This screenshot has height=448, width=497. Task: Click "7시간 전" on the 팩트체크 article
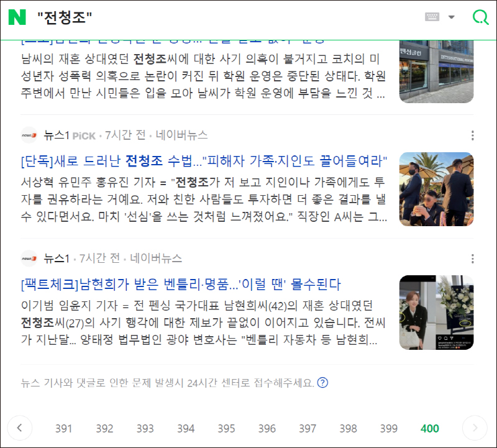99,258
